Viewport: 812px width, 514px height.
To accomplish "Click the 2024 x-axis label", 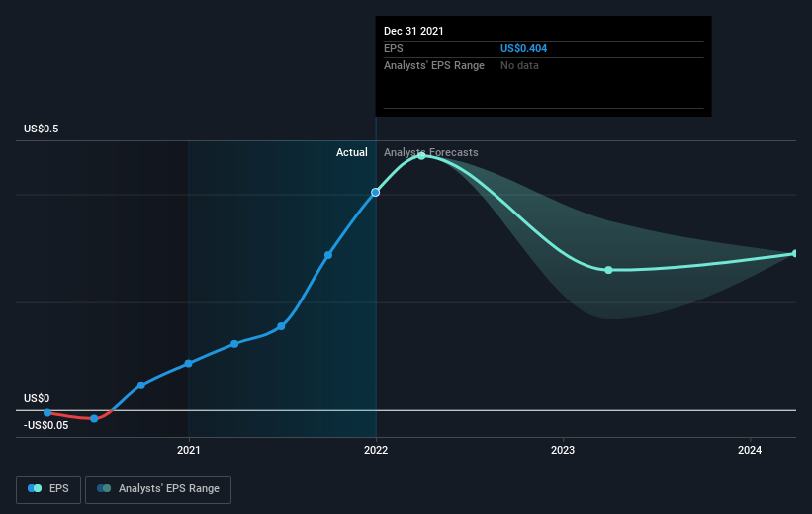I will pyautogui.click(x=750, y=450).
